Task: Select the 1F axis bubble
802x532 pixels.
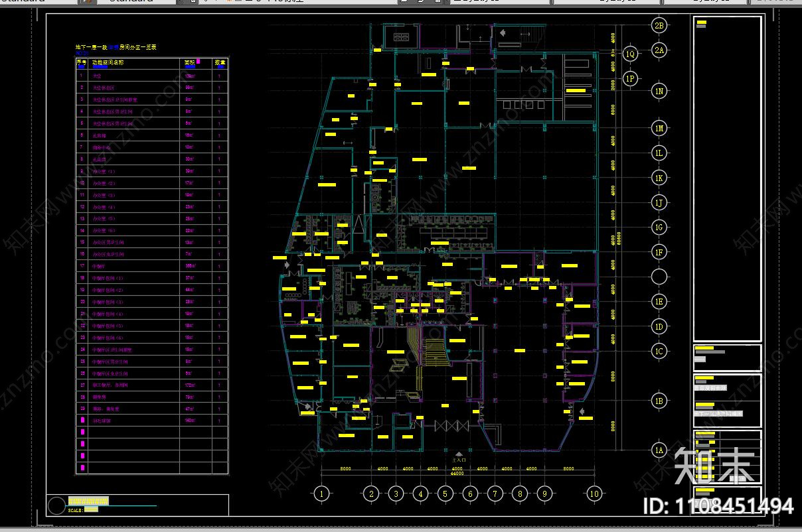Action: coord(659,252)
